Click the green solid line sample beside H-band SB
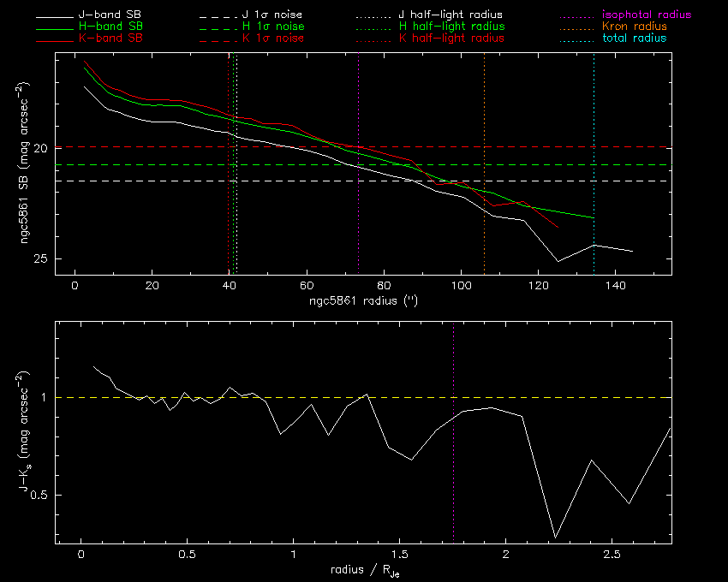Viewport: 728px width, 582px height. (55, 30)
